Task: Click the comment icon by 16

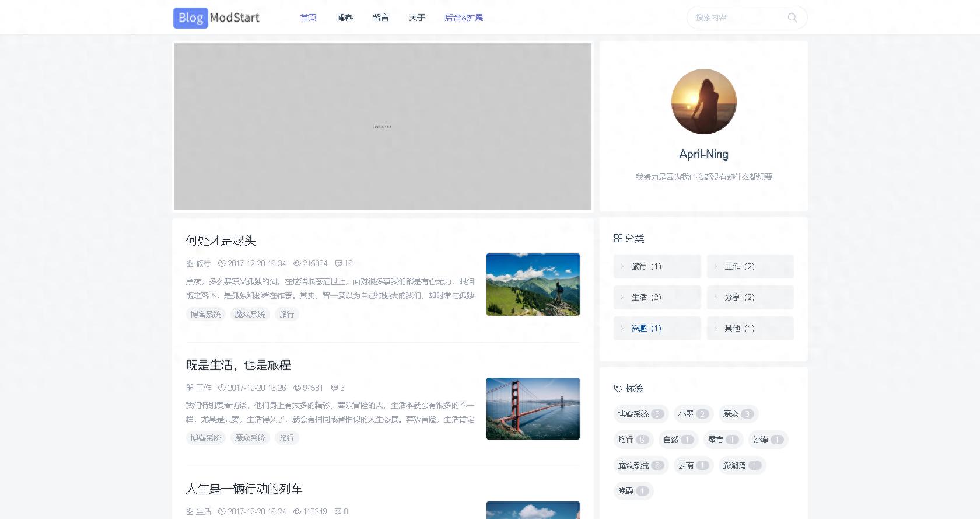Action: pyautogui.click(x=338, y=263)
